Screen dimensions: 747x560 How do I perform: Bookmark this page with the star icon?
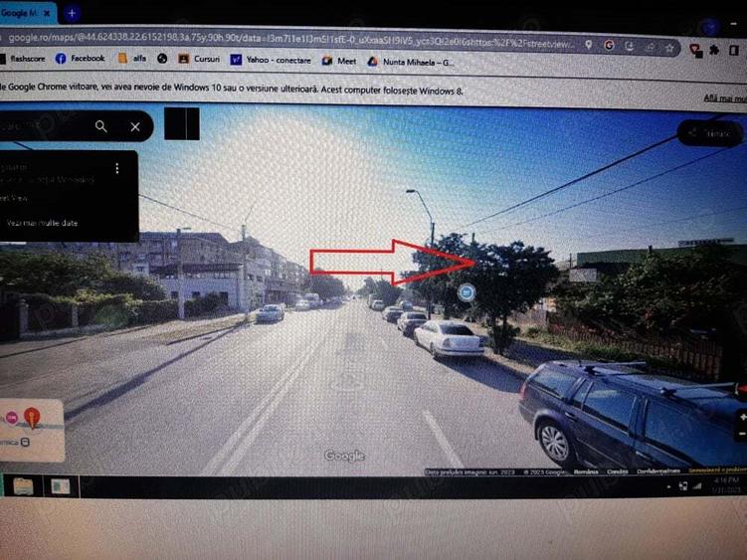[669, 47]
